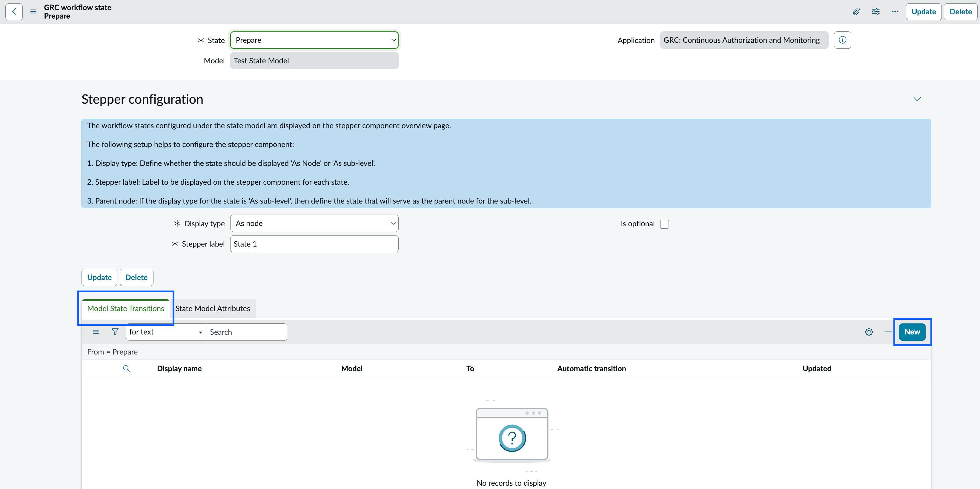980x489 pixels.
Task: Toggle the Is optional checkbox
Action: coord(664,224)
